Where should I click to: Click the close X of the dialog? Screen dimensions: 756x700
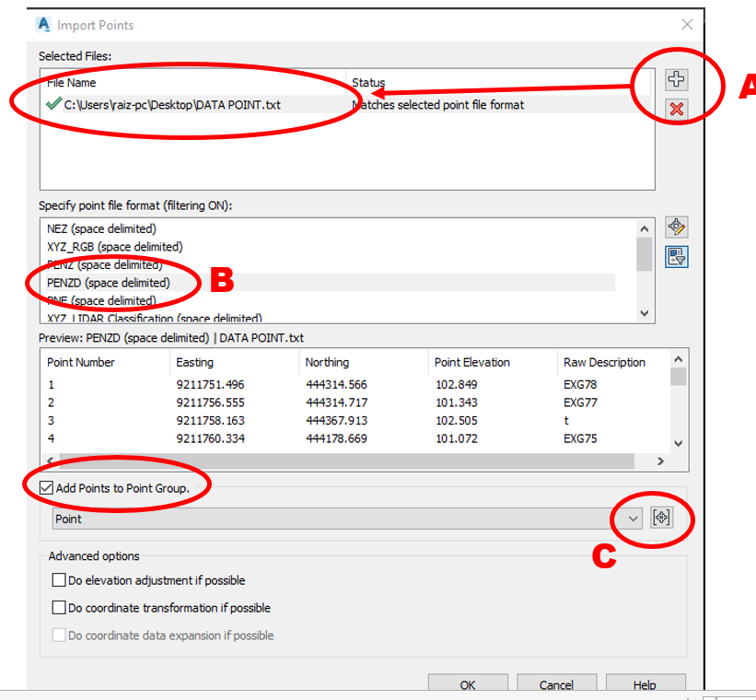(x=688, y=25)
